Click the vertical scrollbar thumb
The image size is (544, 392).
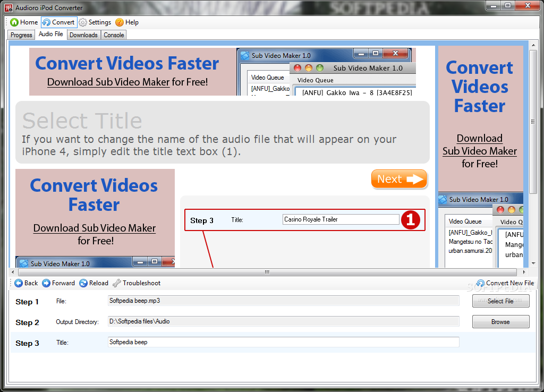(x=532, y=122)
